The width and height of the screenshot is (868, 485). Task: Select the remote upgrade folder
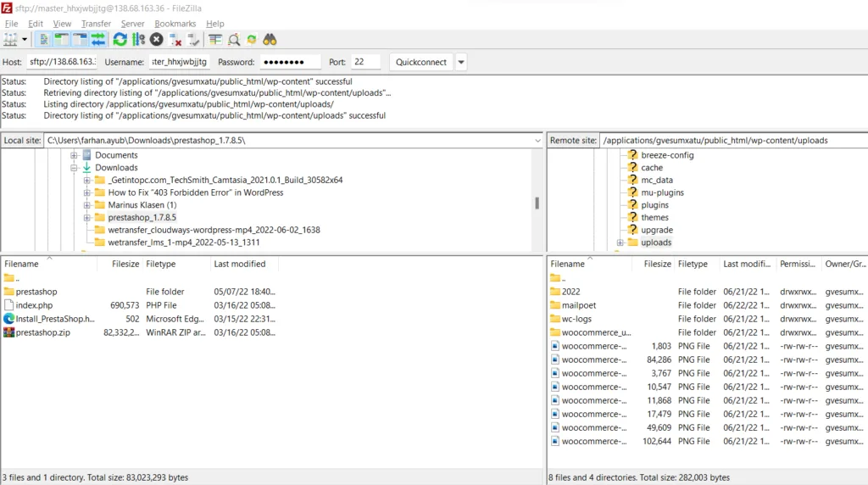point(657,230)
